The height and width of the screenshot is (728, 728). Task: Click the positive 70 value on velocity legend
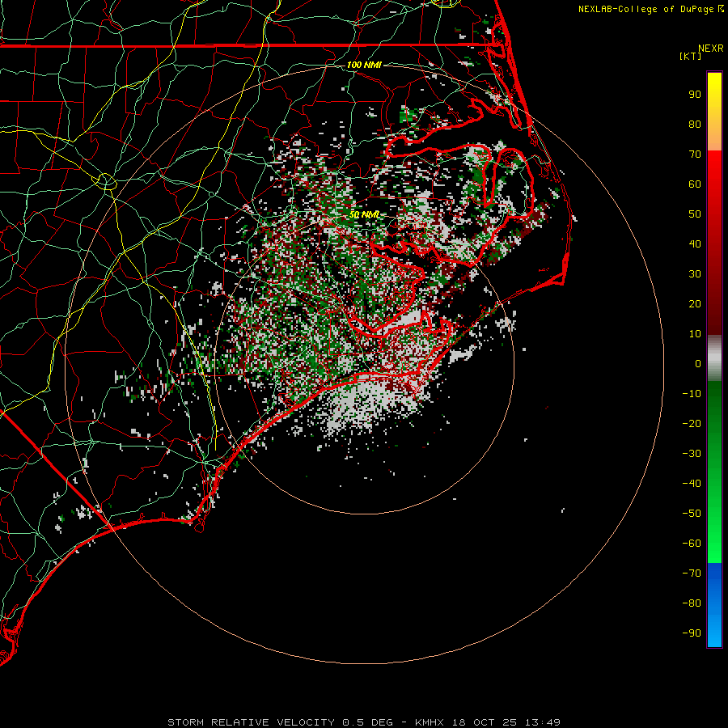(695, 154)
